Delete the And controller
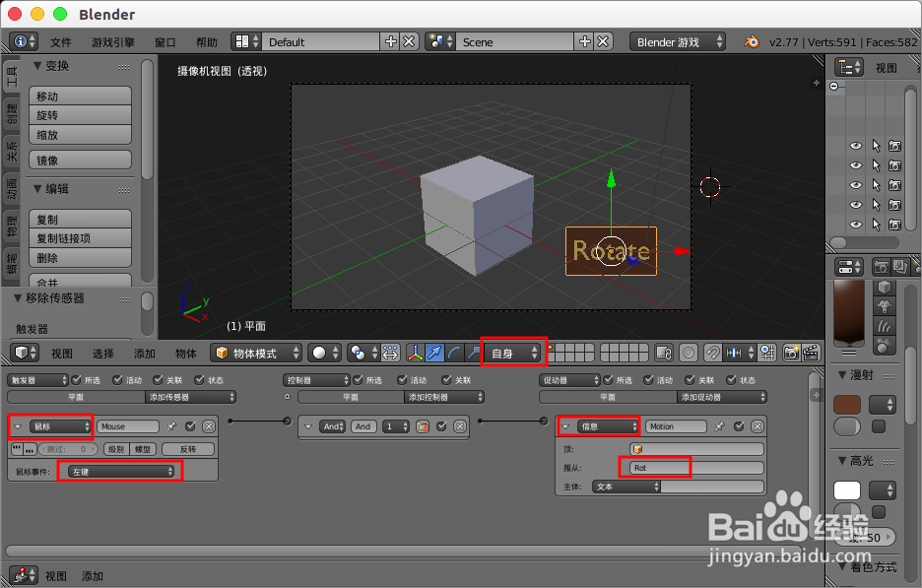922x588 pixels. (x=460, y=426)
